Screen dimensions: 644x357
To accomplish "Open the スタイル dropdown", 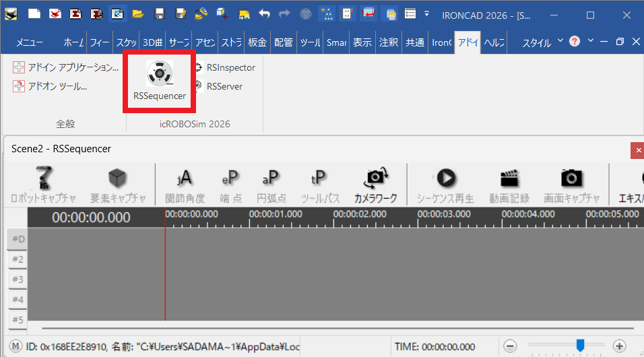I will [x=542, y=42].
